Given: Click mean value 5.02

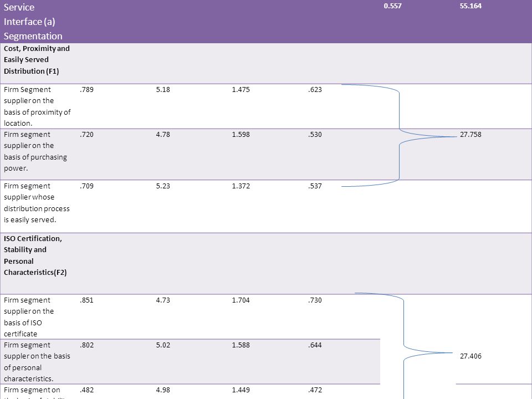Looking at the screenshot, I should [163, 345].
